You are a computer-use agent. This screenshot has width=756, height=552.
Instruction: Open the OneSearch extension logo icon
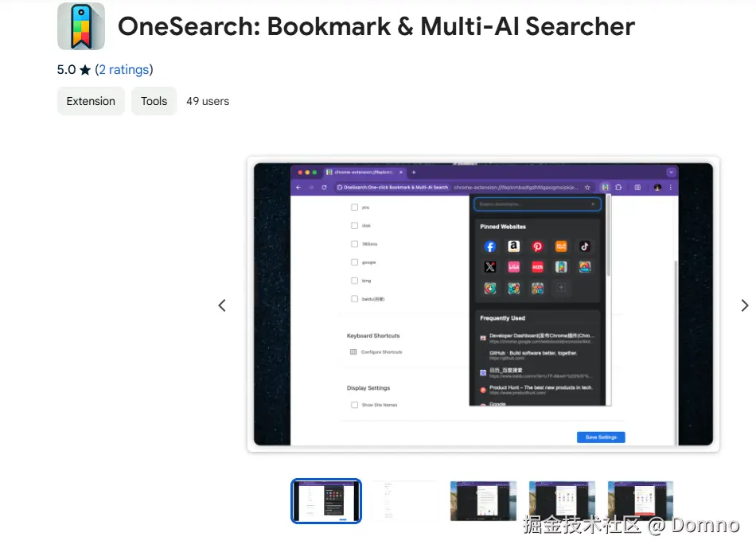(x=81, y=26)
